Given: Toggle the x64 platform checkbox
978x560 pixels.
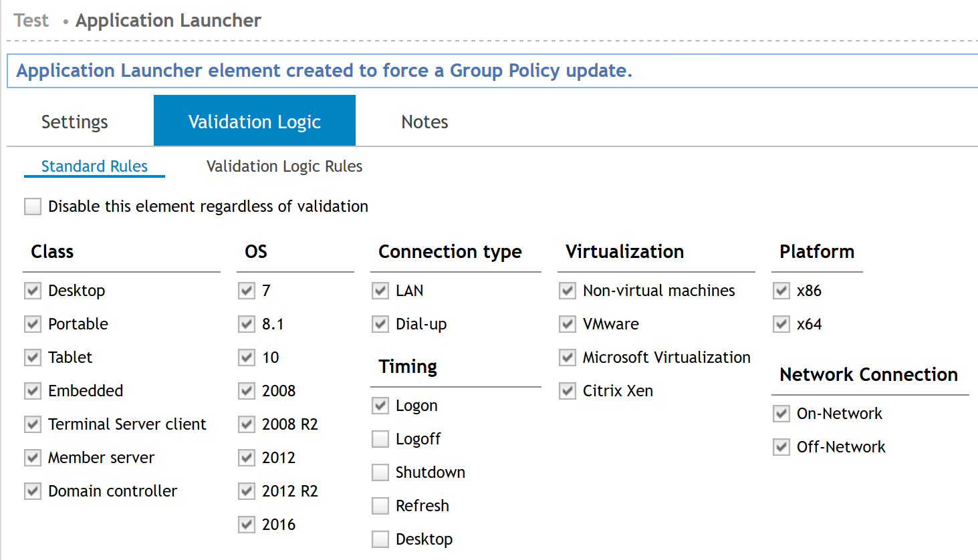Looking at the screenshot, I should pos(781,323).
